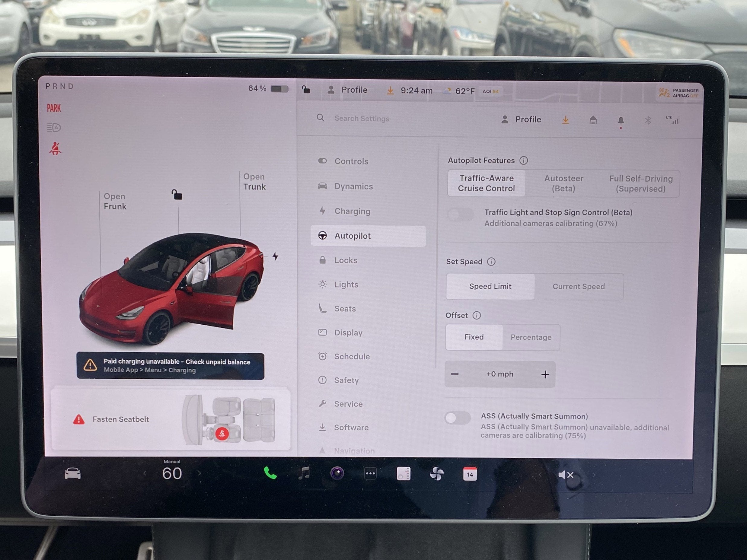Choose Fixed offset mode
The width and height of the screenshot is (747, 560).
coord(474,337)
